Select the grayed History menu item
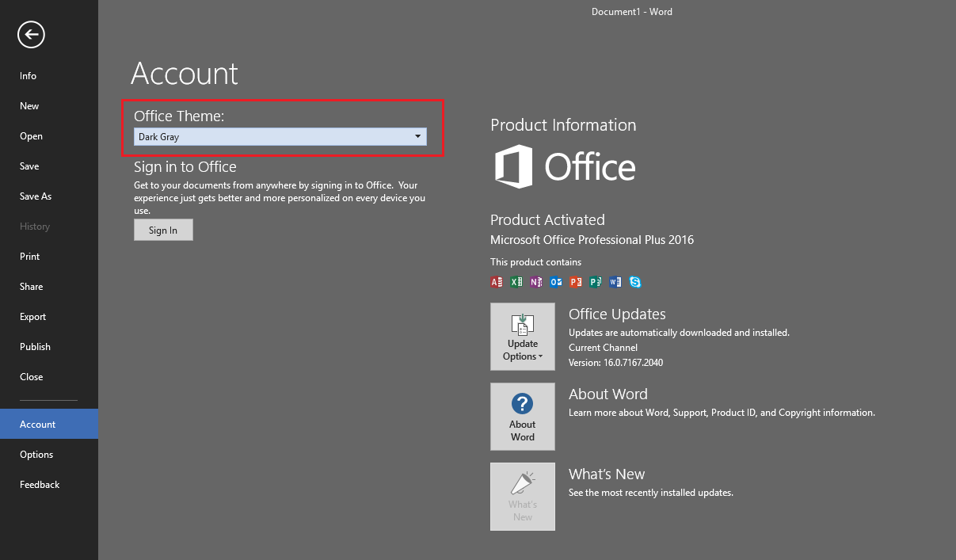Screen dimensions: 956x560 coord(49,227)
